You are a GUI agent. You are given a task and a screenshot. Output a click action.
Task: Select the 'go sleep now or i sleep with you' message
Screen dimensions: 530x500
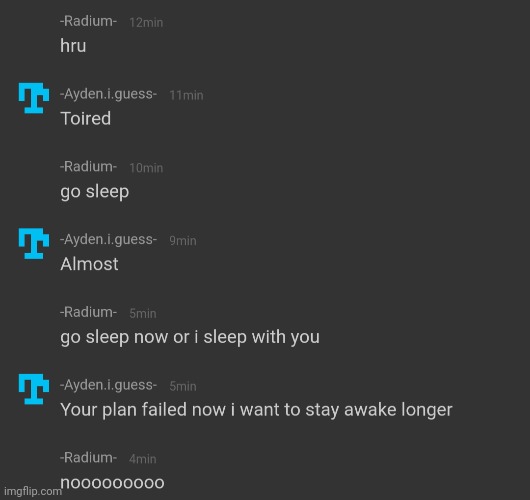(190, 337)
